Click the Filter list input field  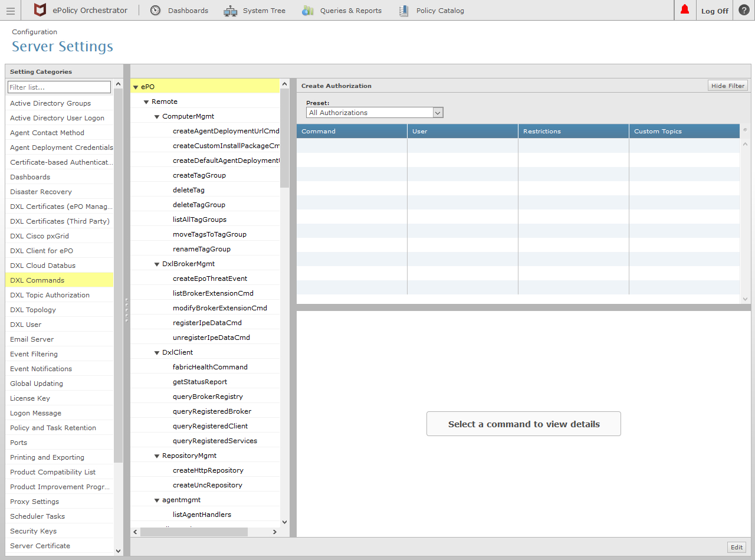59,87
